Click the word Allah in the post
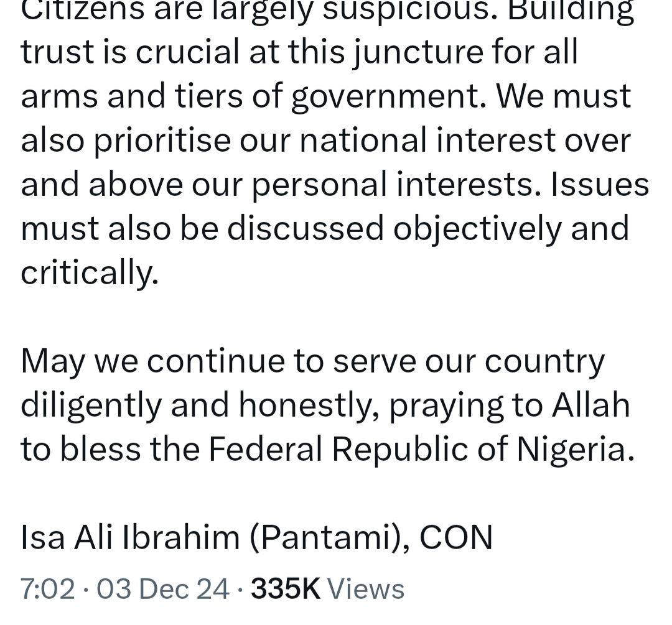The width and height of the screenshot is (672, 625). coord(590,405)
